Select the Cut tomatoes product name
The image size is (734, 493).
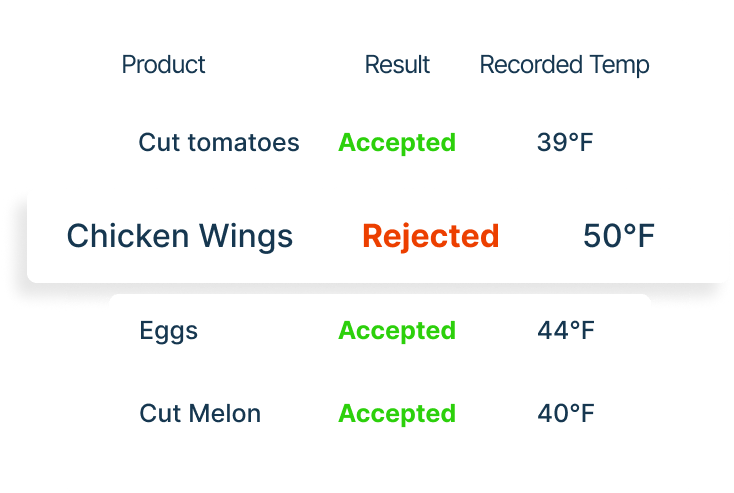(219, 142)
